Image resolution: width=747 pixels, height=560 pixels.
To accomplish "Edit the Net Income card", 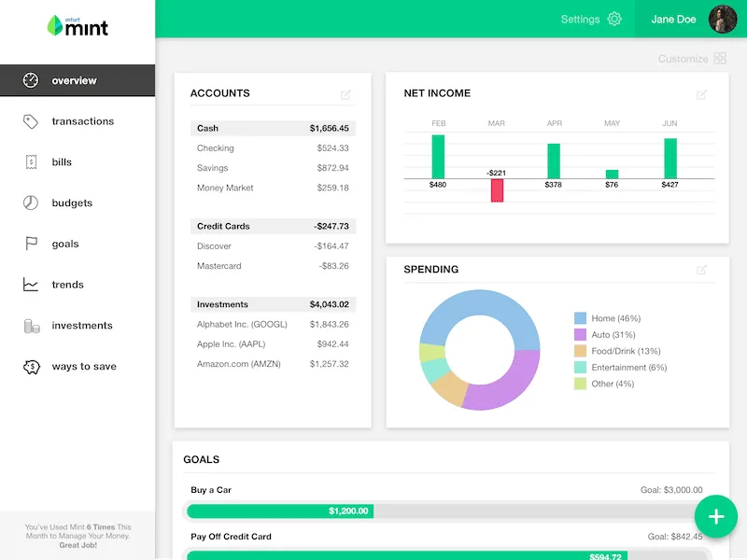I will pyautogui.click(x=702, y=94).
